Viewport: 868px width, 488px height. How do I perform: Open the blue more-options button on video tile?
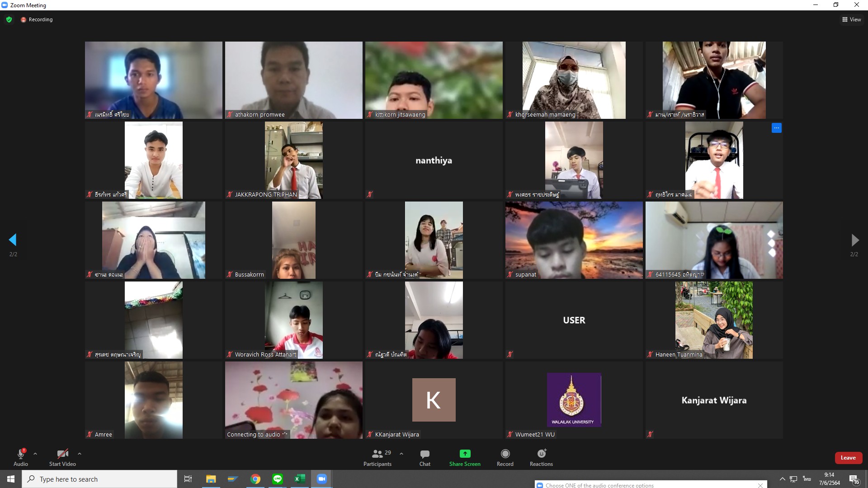[x=776, y=128]
